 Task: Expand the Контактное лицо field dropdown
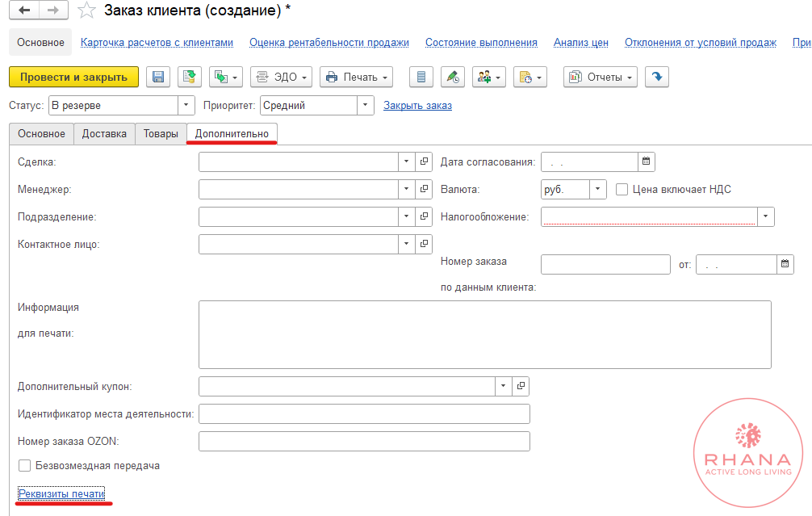[x=406, y=244]
